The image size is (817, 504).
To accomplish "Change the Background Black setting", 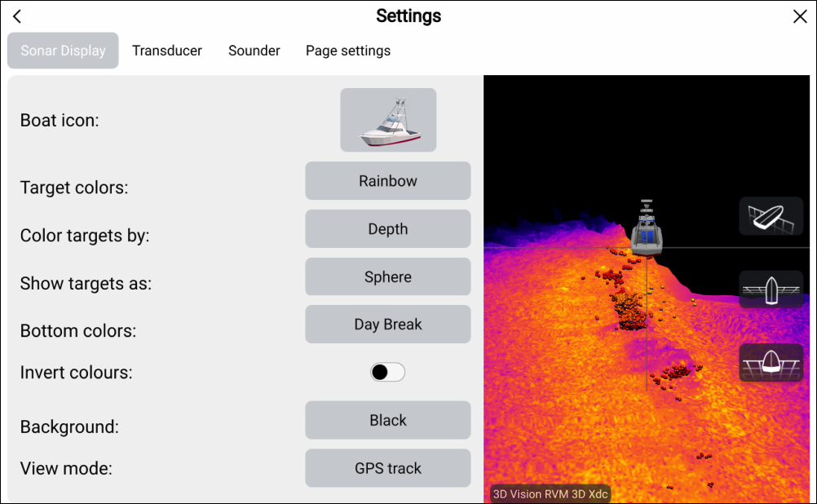I will (x=388, y=421).
